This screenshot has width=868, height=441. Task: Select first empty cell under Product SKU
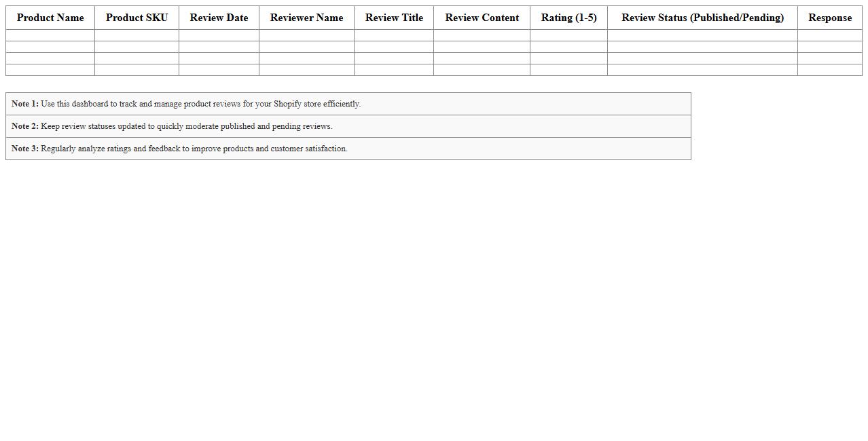pos(137,35)
